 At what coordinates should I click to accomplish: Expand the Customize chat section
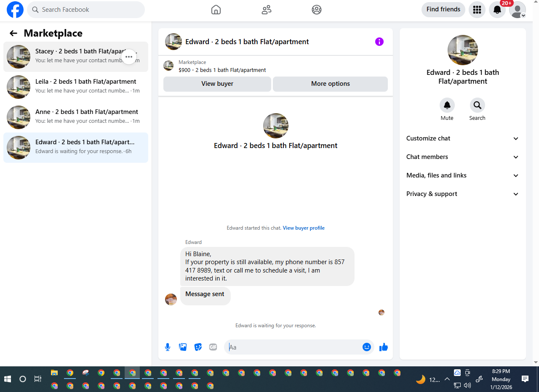point(463,138)
